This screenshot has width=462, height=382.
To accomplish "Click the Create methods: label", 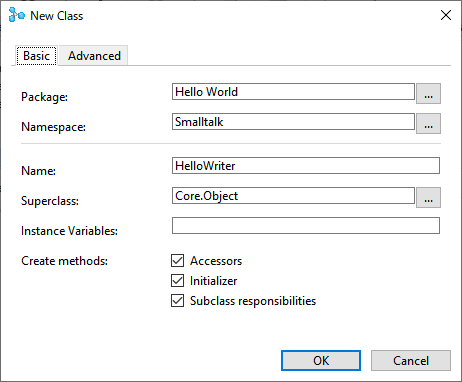I will click(x=64, y=261).
